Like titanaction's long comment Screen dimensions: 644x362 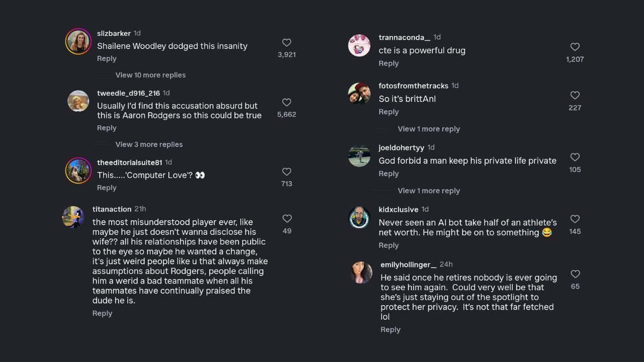tap(287, 218)
